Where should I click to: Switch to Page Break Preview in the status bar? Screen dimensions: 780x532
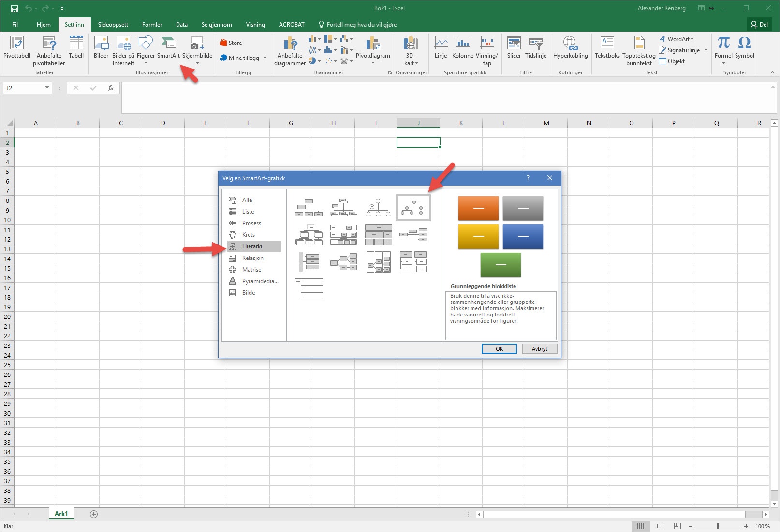point(677,526)
